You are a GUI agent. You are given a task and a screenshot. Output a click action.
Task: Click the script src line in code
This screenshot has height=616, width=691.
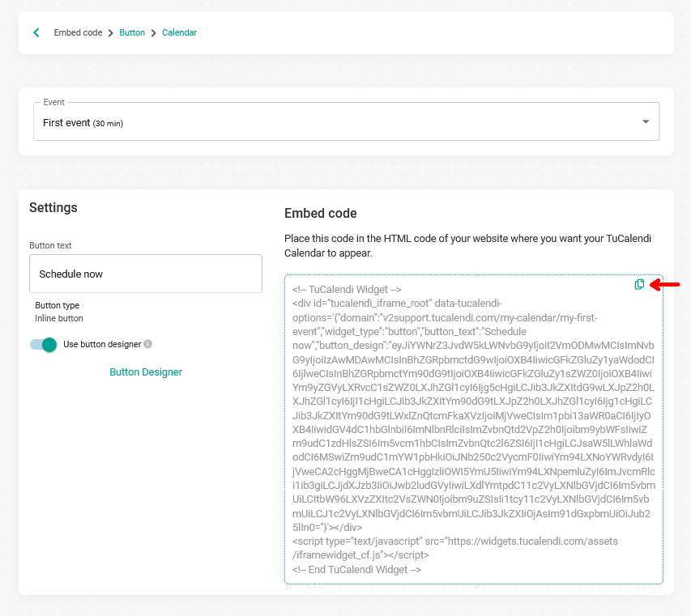[x=454, y=548]
